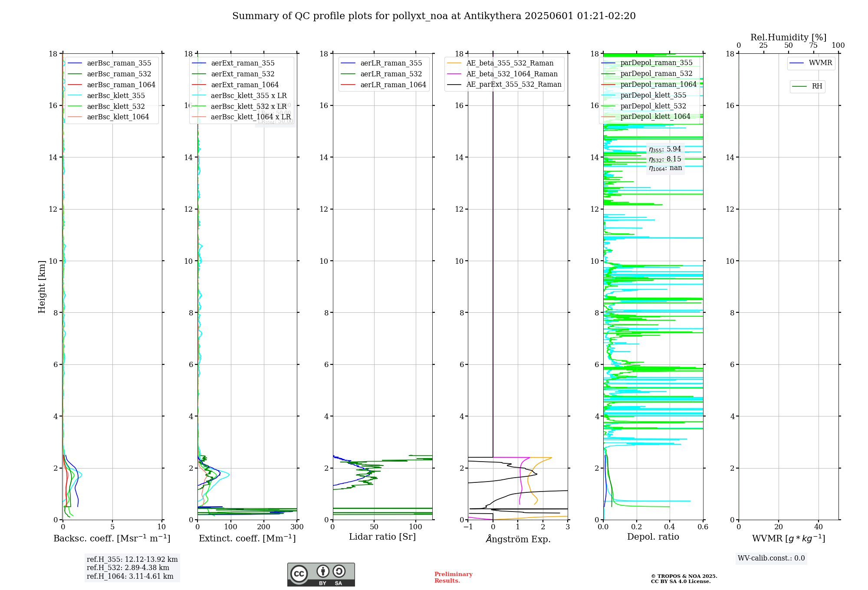The width and height of the screenshot is (868, 590).
Task: Click the WV-calib.const. text box
Action: (x=771, y=558)
